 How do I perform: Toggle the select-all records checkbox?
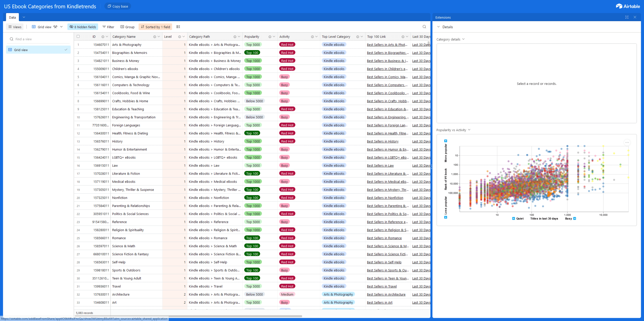tap(78, 37)
